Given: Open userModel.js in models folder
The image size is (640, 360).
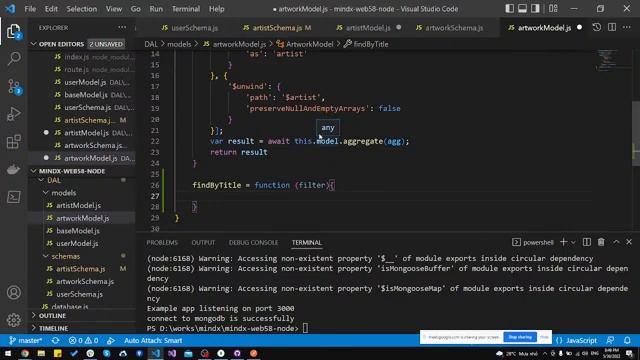Looking at the screenshot, I should click(x=77, y=243).
